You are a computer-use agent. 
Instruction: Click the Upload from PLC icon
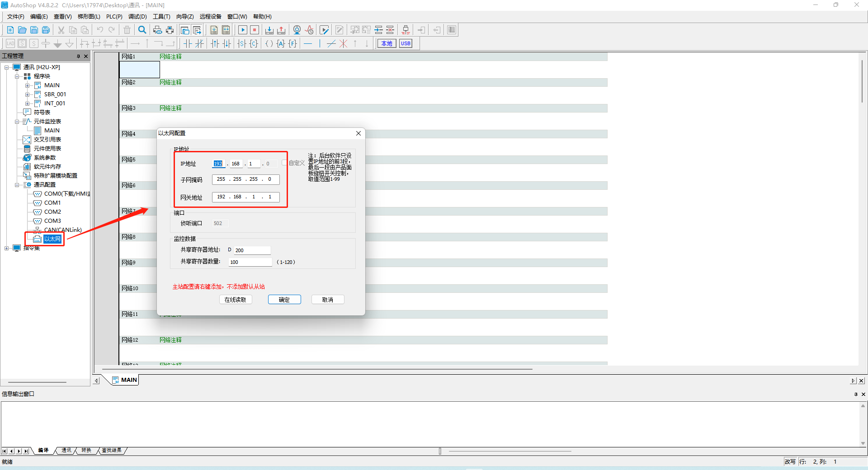pos(281,30)
